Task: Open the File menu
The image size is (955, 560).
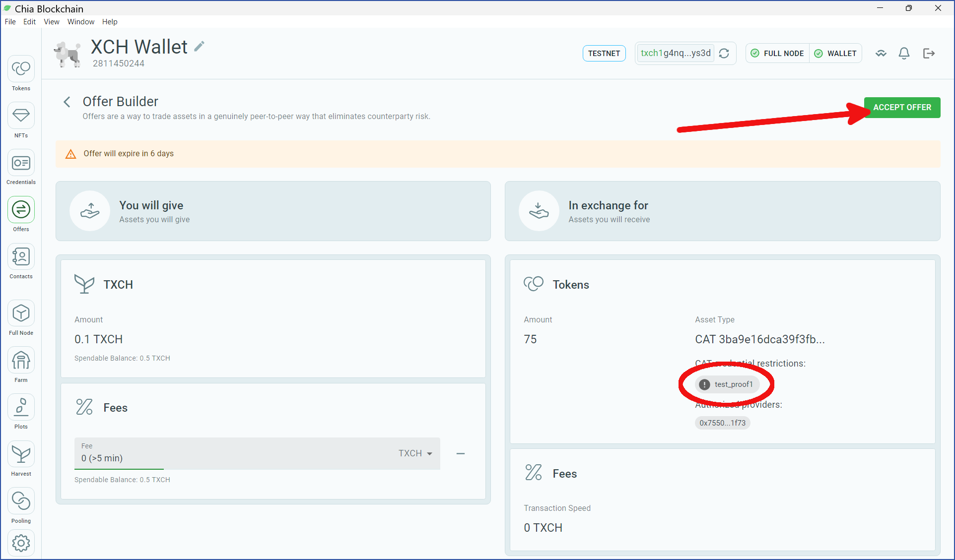Action: tap(10, 22)
